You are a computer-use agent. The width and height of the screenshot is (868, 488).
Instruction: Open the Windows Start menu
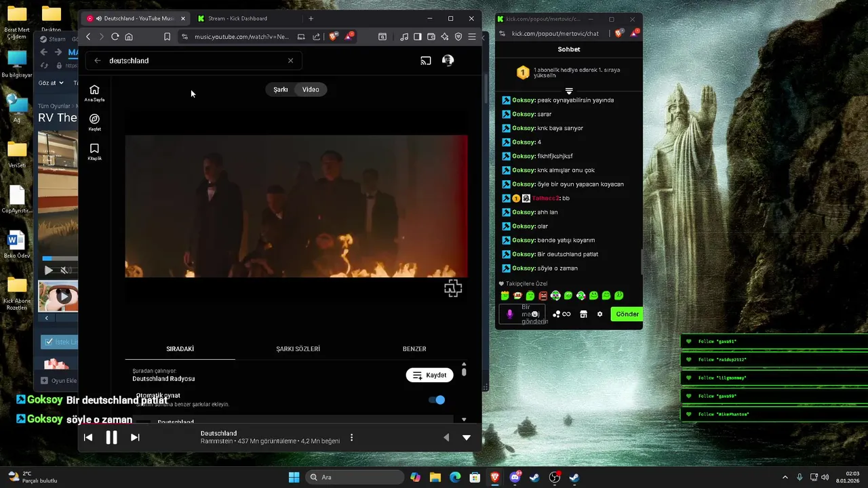(294, 477)
